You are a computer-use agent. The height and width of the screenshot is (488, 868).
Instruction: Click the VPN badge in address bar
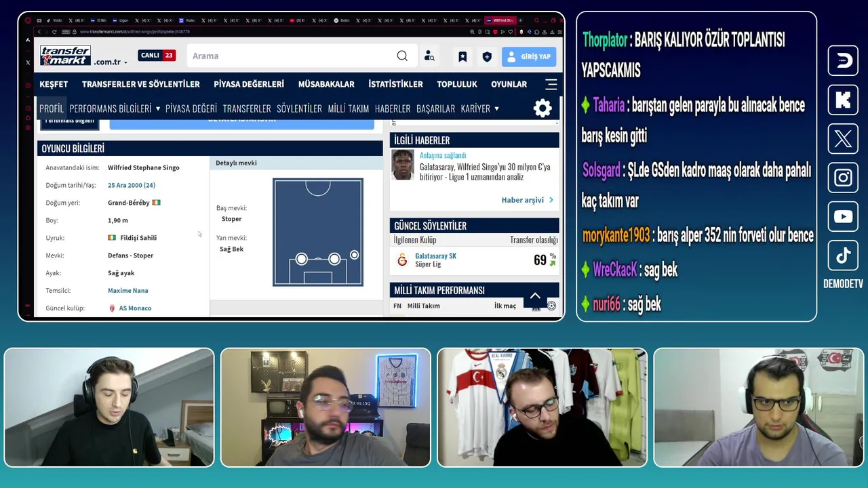tap(66, 31)
